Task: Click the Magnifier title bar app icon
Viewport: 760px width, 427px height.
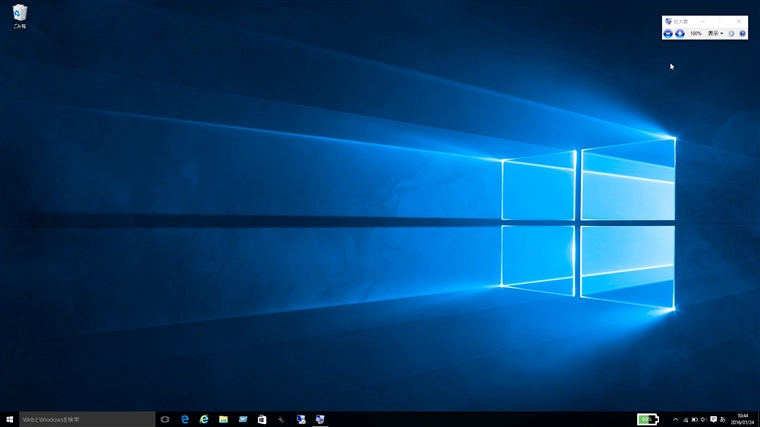Action: (x=668, y=21)
